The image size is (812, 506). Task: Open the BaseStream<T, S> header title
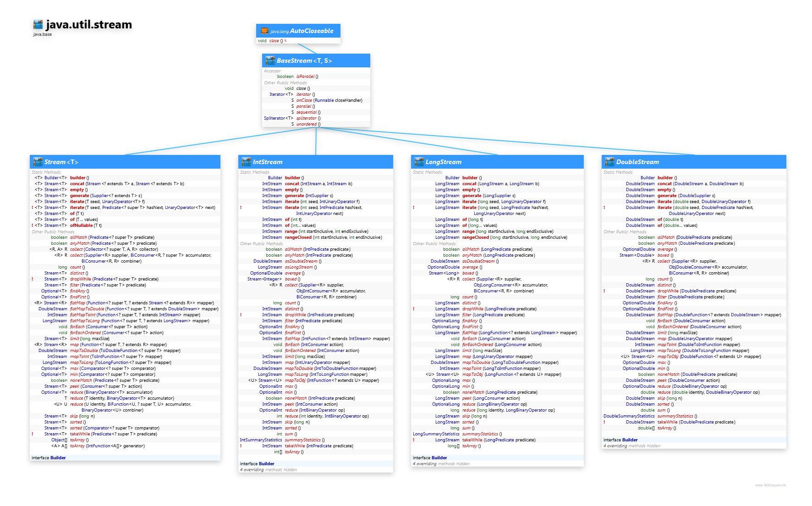pyautogui.click(x=304, y=60)
